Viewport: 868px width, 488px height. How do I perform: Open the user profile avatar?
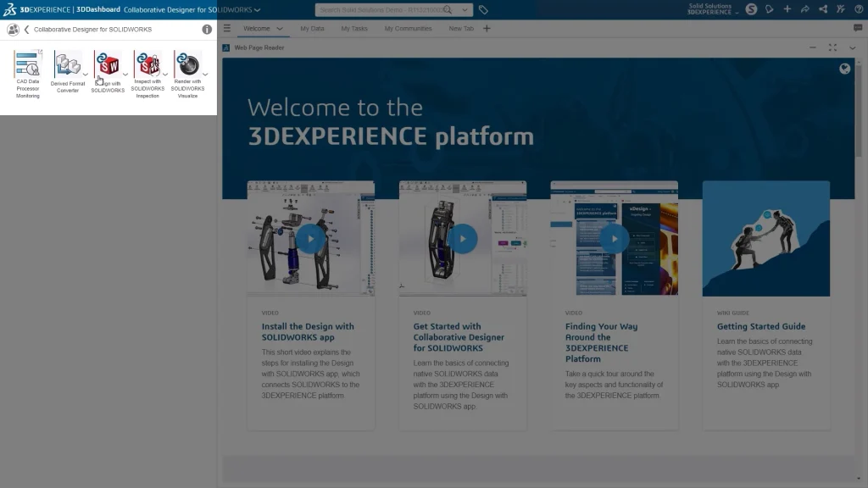coord(751,9)
